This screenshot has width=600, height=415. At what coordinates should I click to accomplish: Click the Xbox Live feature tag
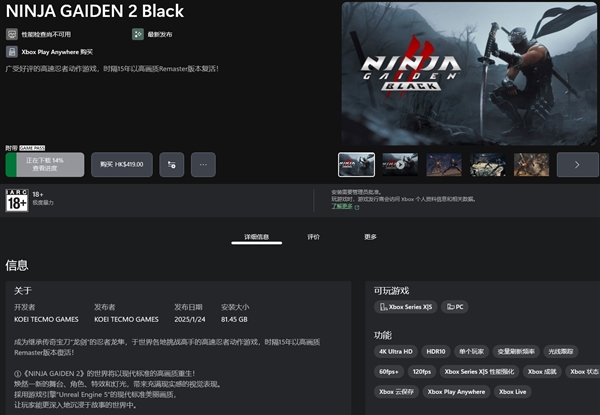[512, 392]
